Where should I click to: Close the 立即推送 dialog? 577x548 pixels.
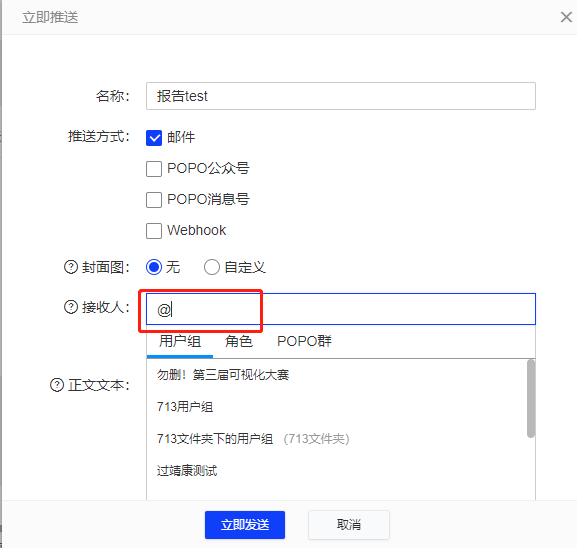click(x=566, y=17)
